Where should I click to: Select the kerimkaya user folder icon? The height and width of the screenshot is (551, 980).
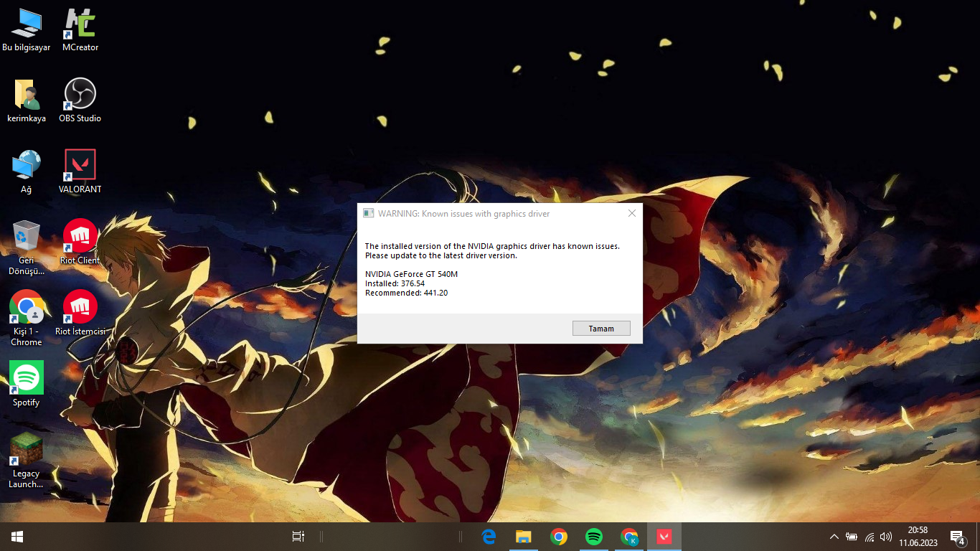27,101
